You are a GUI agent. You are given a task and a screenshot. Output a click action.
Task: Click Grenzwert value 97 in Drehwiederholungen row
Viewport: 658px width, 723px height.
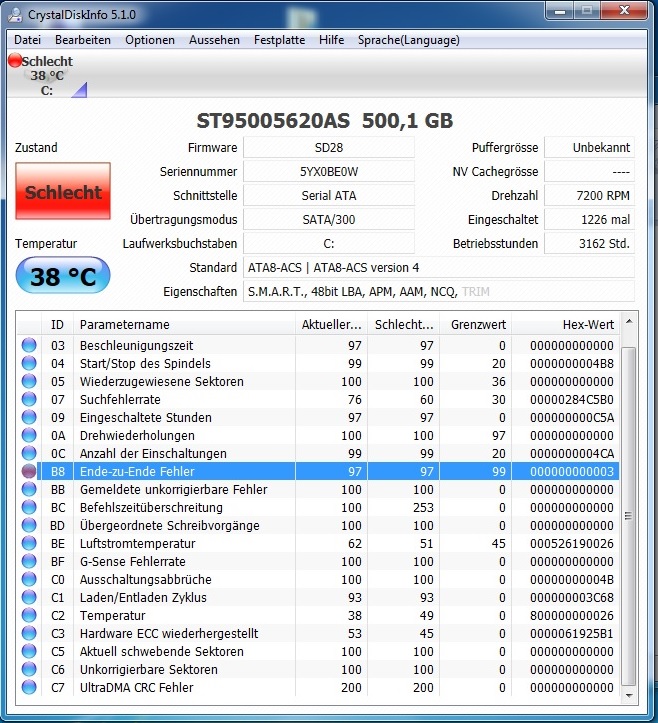pos(498,435)
